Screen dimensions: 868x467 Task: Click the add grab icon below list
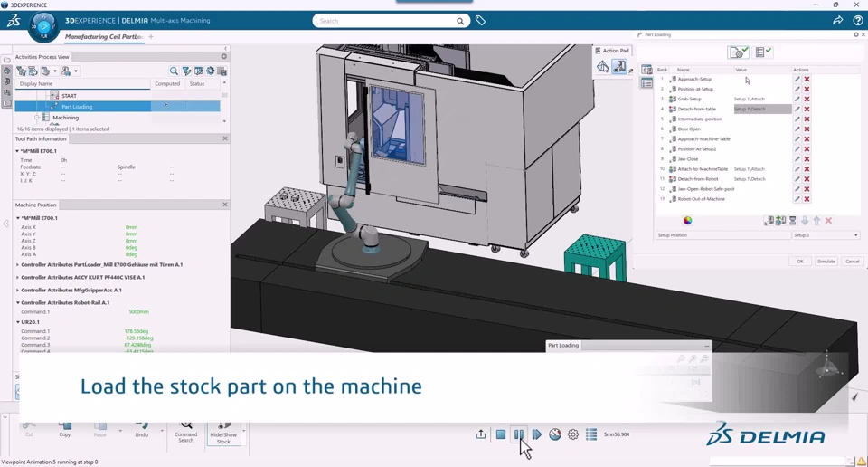click(x=780, y=221)
